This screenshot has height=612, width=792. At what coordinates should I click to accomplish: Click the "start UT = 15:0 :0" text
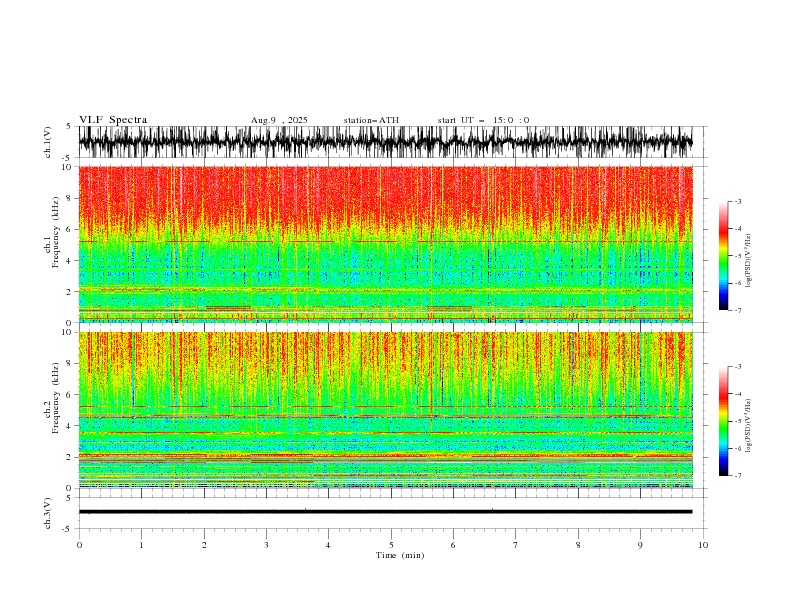pyautogui.click(x=483, y=120)
